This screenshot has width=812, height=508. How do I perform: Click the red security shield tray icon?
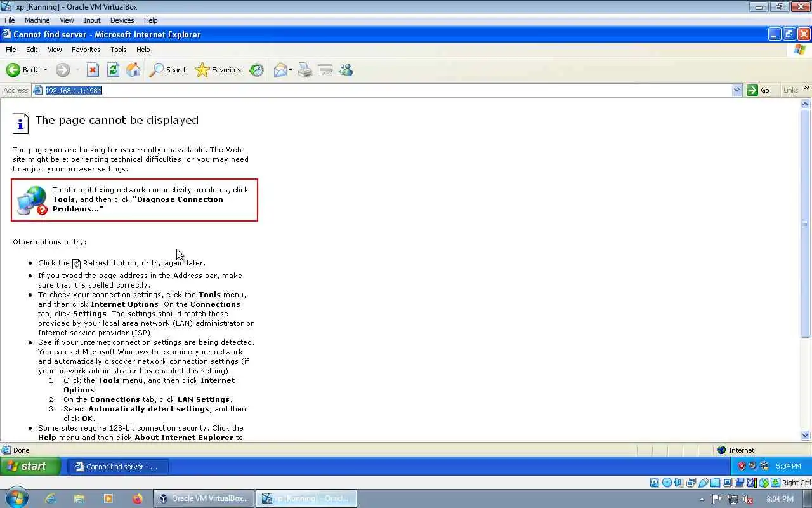point(741,466)
